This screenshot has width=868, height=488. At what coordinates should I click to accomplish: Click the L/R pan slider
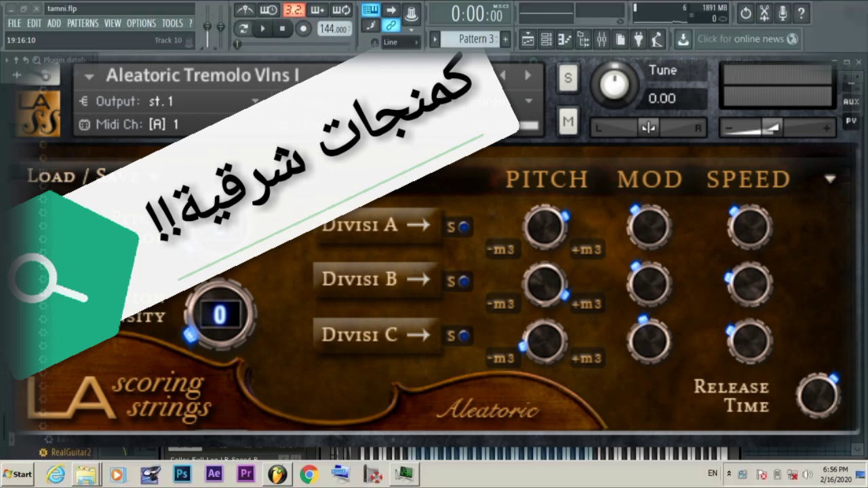(x=648, y=128)
